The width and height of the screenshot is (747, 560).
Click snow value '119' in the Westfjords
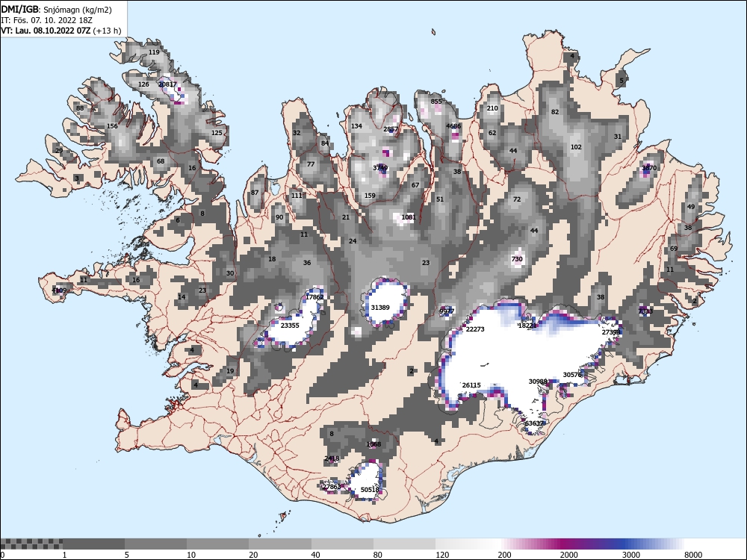tap(154, 52)
